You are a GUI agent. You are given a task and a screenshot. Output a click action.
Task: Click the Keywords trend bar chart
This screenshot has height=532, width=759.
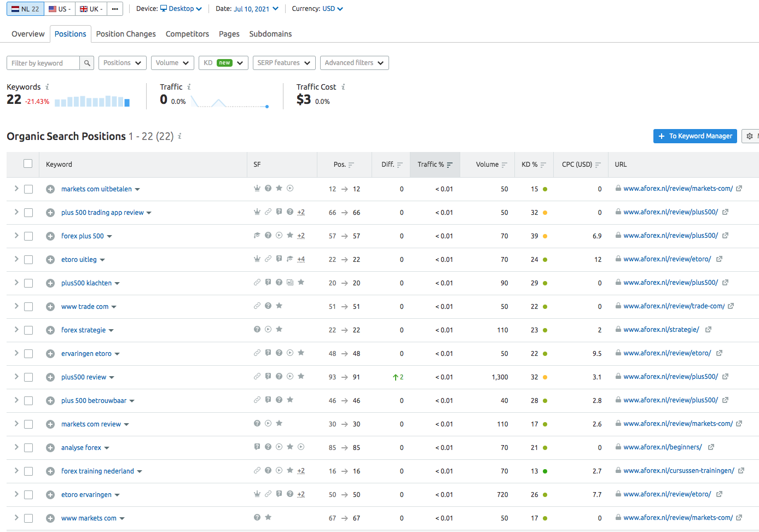[92, 101]
